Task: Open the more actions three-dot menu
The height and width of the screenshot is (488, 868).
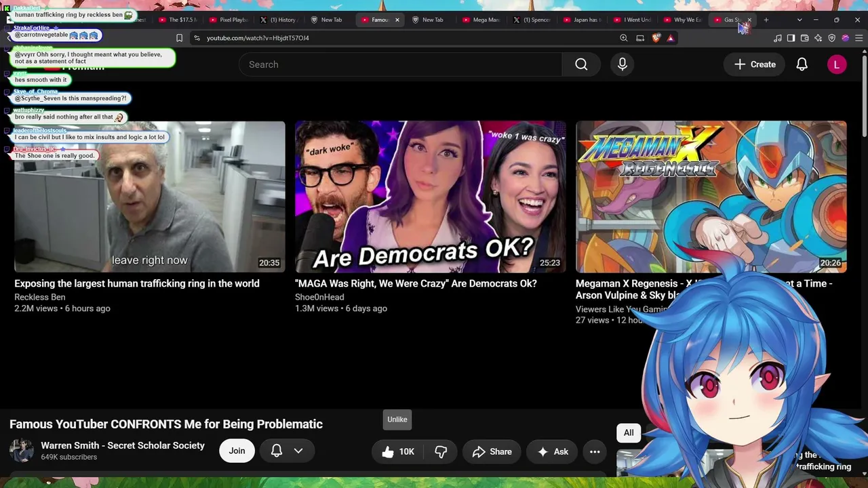Action: pyautogui.click(x=595, y=451)
